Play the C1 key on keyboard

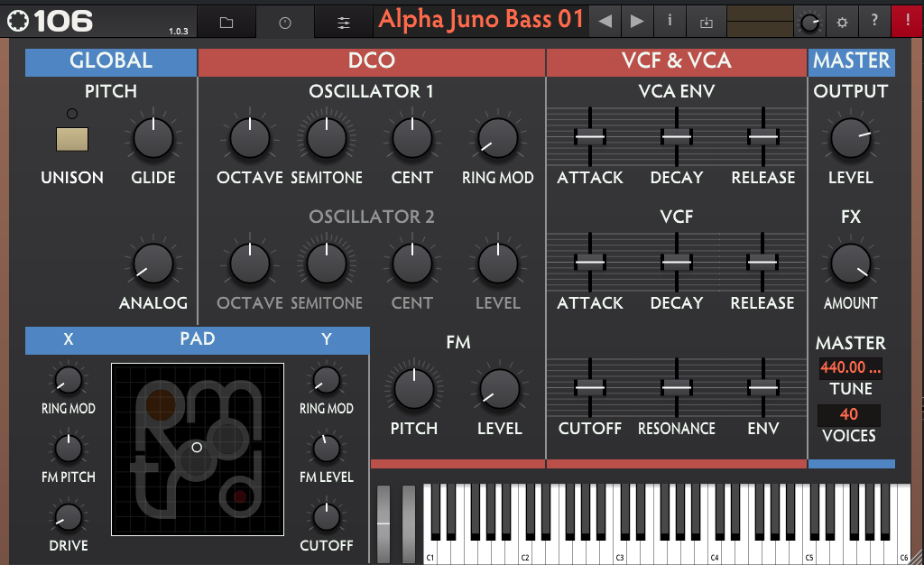coord(430,552)
